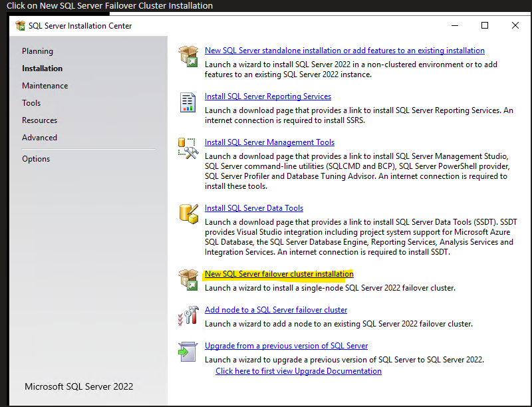Click the Management Tools hammer and wrench icon
532x407 pixels.
pos(188,148)
